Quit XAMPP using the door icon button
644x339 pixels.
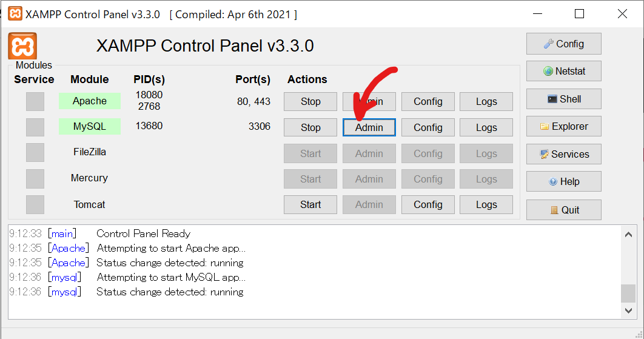(563, 210)
